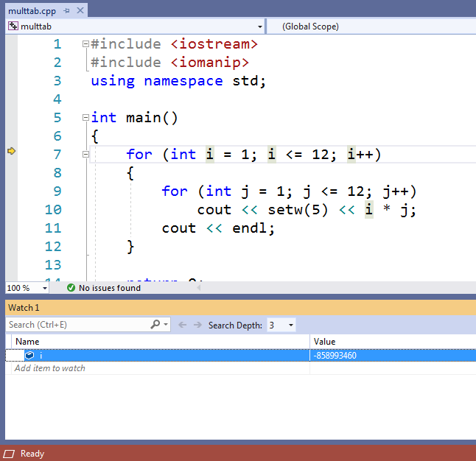The height and width of the screenshot is (461, 476).
Task: Click setw(5) on line 10
Action: click(x=298, y=210)
